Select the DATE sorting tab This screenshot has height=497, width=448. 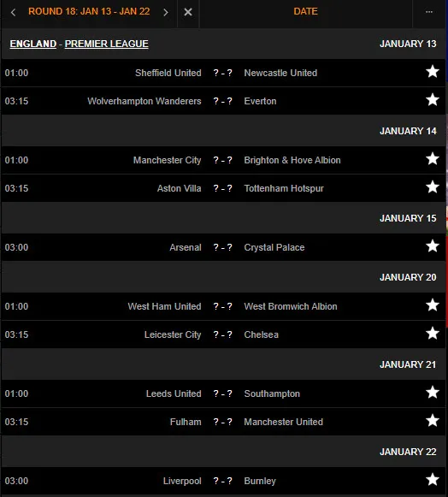click(305, 11)
